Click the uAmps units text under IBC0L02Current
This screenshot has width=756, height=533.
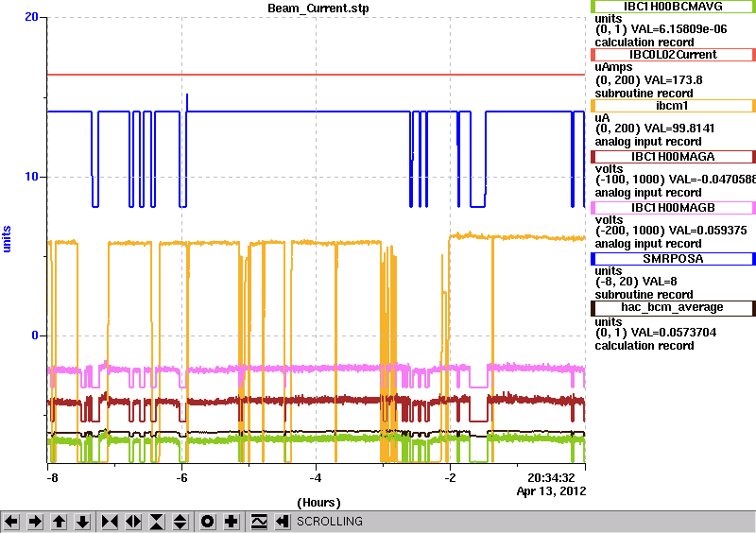pos(613,67)
